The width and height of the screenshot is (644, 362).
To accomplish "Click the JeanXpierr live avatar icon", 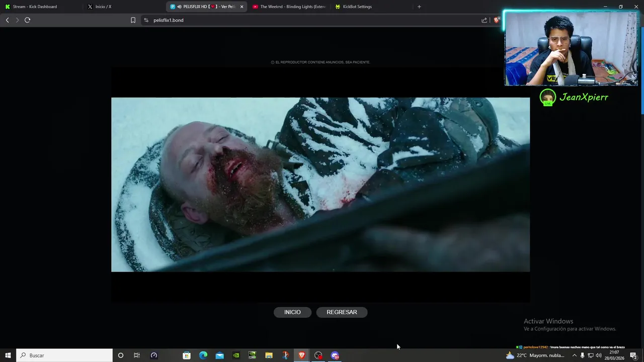I will [547, 98].
